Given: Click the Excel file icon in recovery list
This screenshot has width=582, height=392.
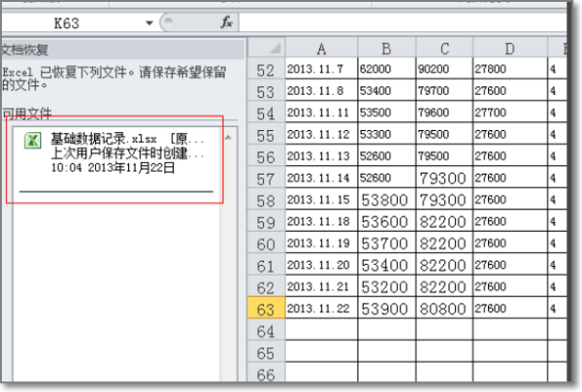Looking at the screenshot, I should 33,141.
